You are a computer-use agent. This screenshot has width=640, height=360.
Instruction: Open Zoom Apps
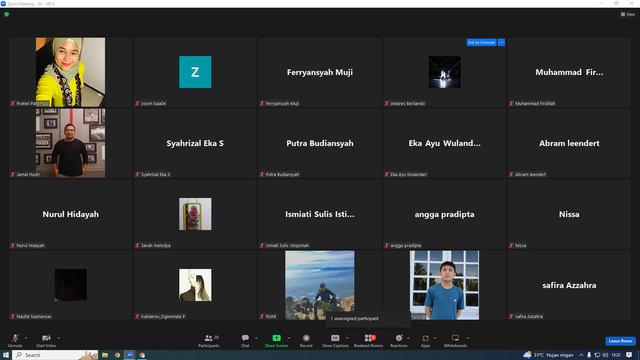[425, 340]
